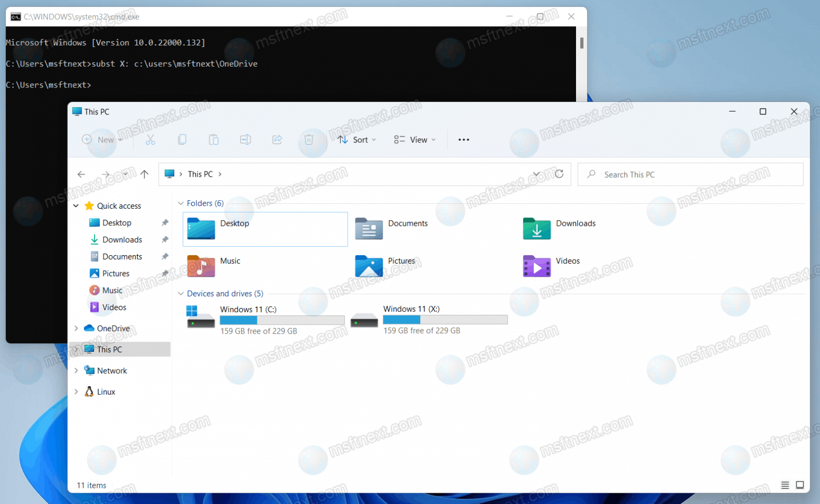Open the See more ellipsis menu
This screenshot has width=820, height=504.
(463, 139)
